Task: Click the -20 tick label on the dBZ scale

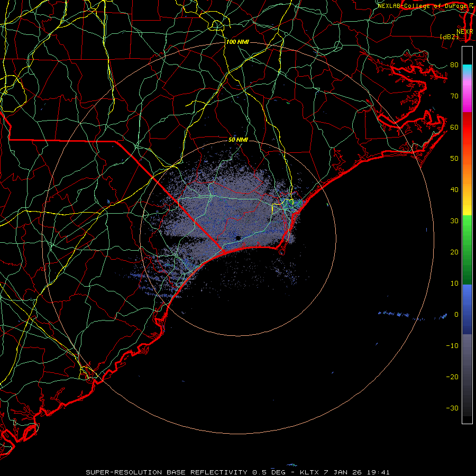Action: pyautogui.click(x=452, y=377)
